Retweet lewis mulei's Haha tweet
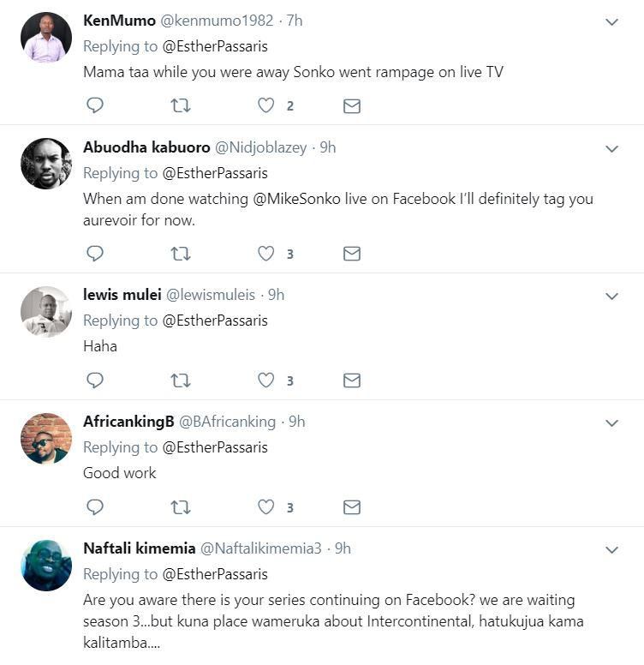 [x=181, y=380]
